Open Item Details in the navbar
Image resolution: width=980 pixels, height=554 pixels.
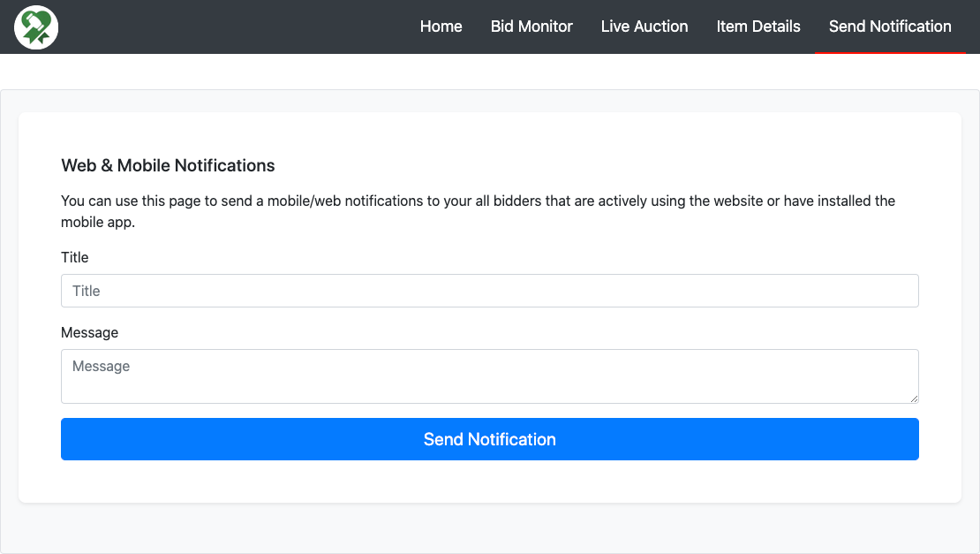[758, 27]
